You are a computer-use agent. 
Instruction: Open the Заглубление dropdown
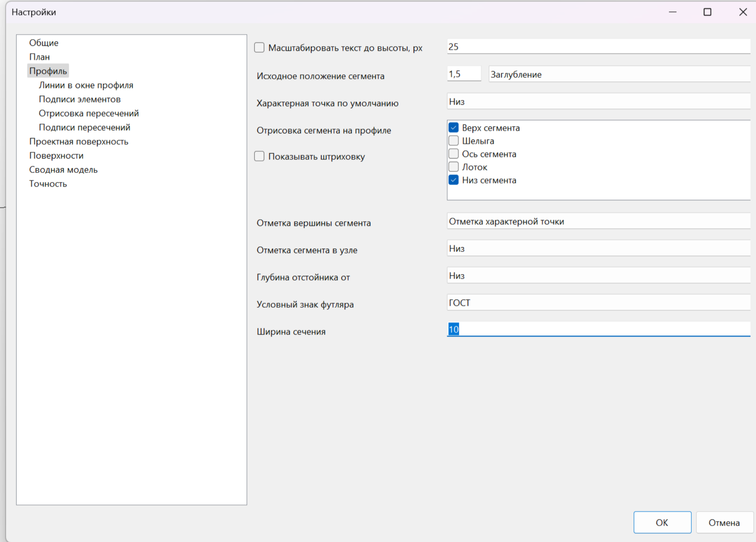tap(618, 74)
